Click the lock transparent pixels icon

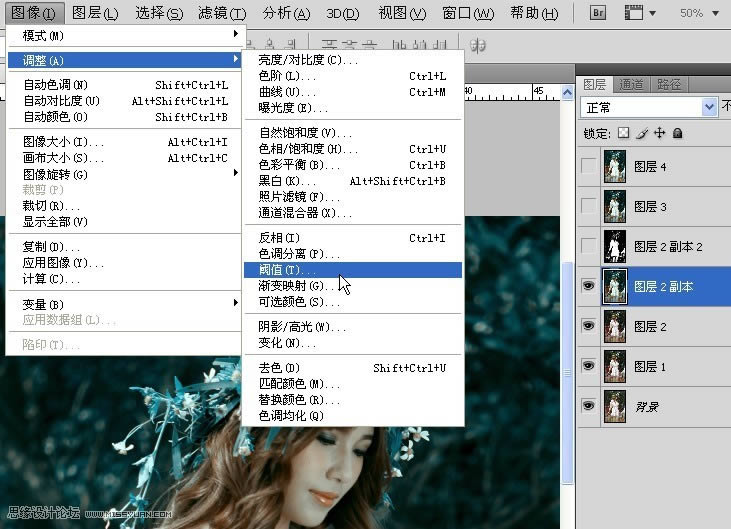coord(624,132)
